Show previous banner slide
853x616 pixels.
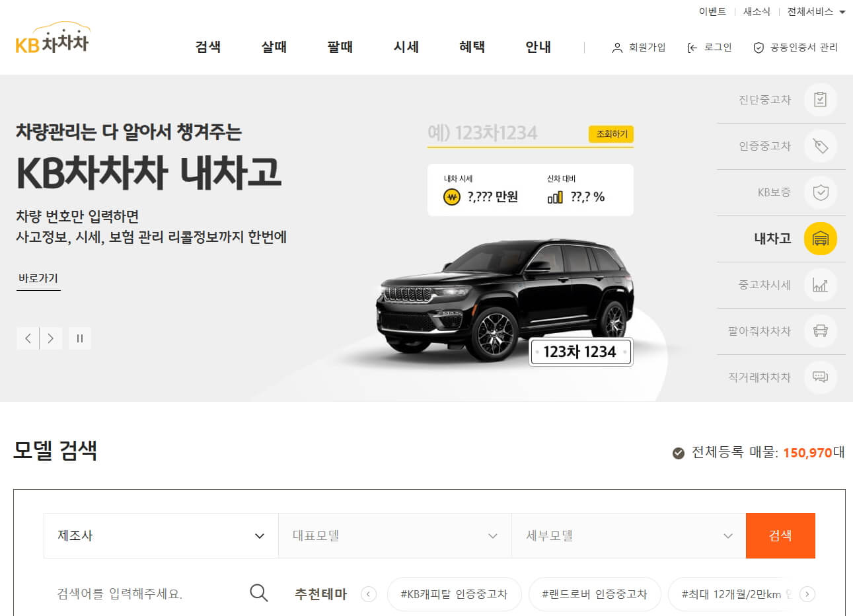(28, 338)
